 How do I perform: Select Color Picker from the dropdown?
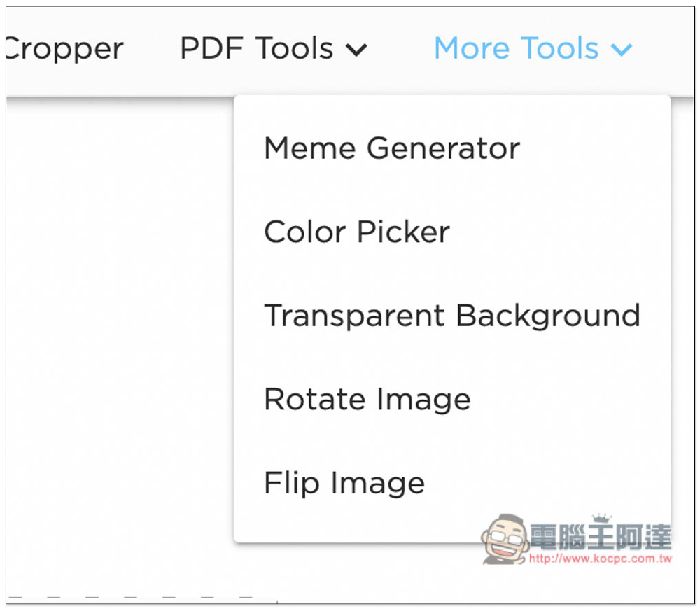tap(357, 232)
